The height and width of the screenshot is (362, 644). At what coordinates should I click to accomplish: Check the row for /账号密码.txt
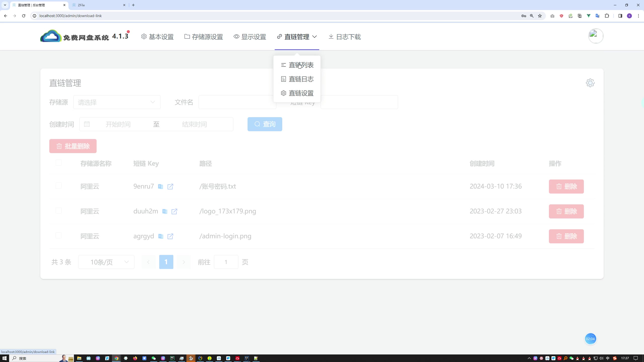59,186
